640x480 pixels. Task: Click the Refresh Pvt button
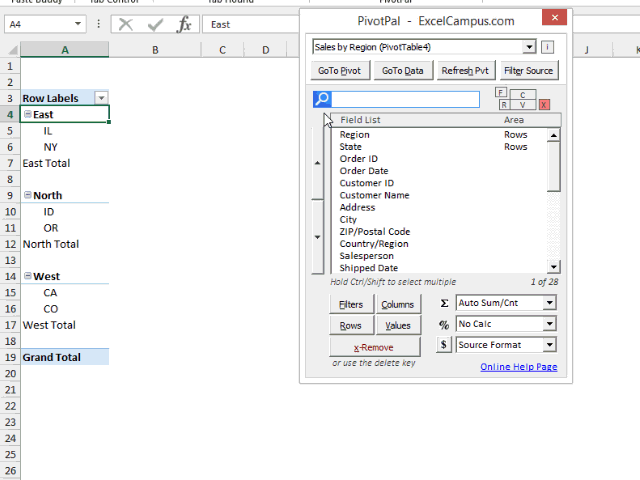[x=465, y=71]
